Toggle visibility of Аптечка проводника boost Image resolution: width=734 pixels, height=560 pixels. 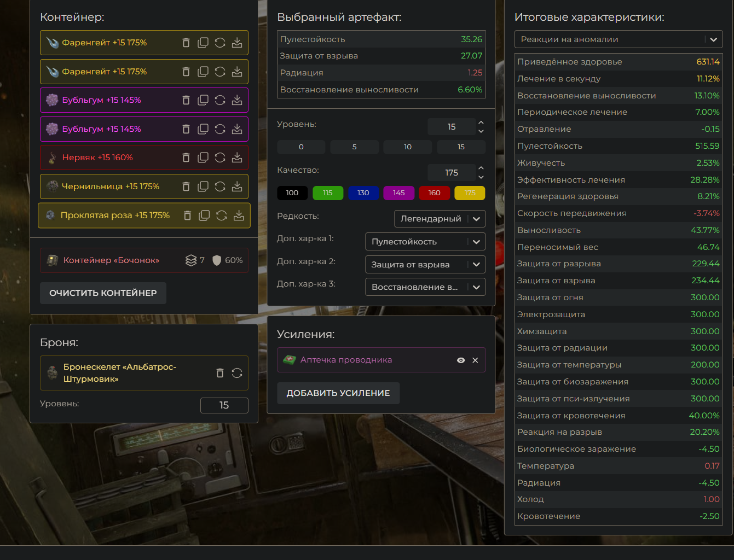461,360
